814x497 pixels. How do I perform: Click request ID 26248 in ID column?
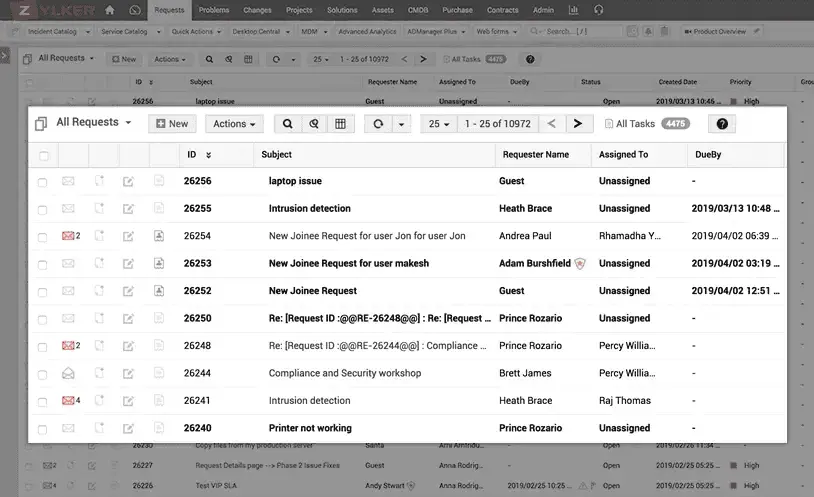click(197, 345)
